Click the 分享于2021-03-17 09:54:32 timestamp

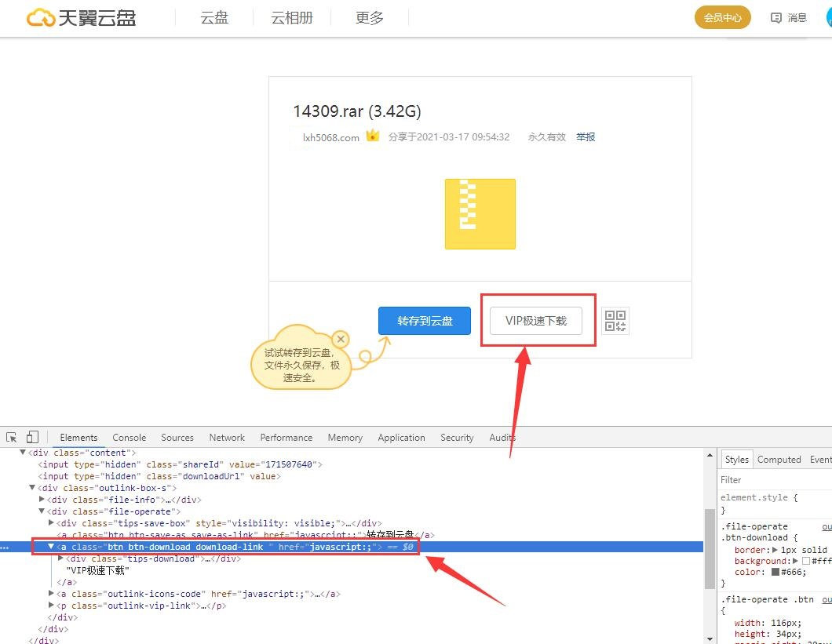tap(449, 136)
